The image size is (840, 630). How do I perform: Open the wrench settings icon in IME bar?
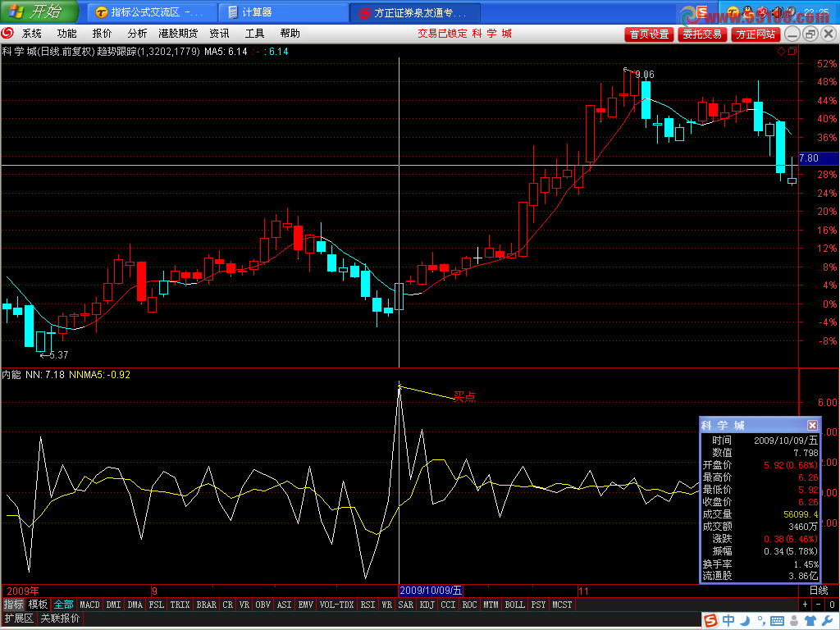[829, 621]
